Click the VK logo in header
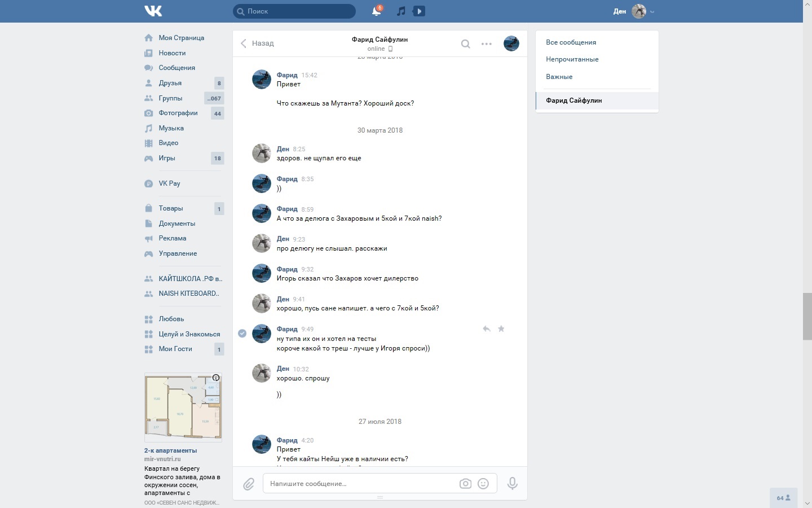Screen dimensions: 812x508 153,11
